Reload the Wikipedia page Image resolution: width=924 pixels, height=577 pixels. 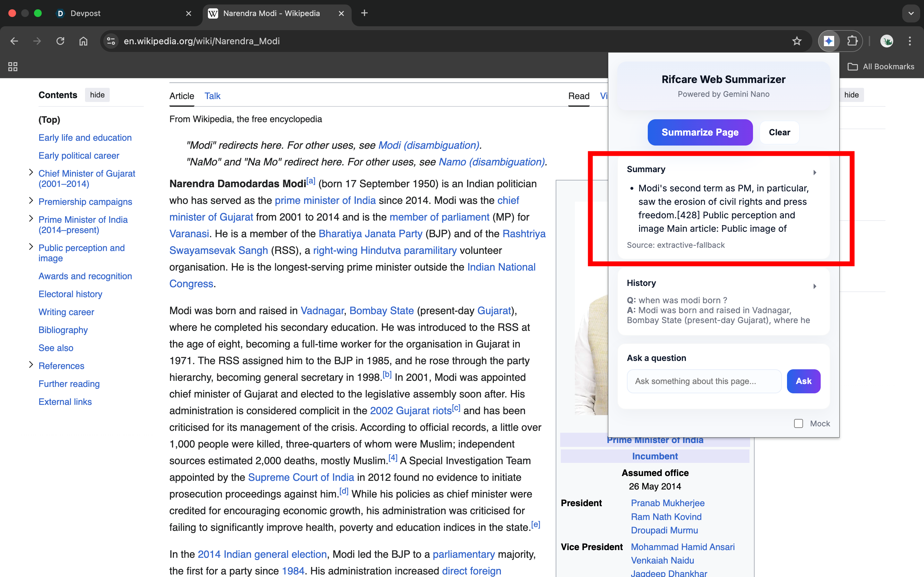click(60, 41)
